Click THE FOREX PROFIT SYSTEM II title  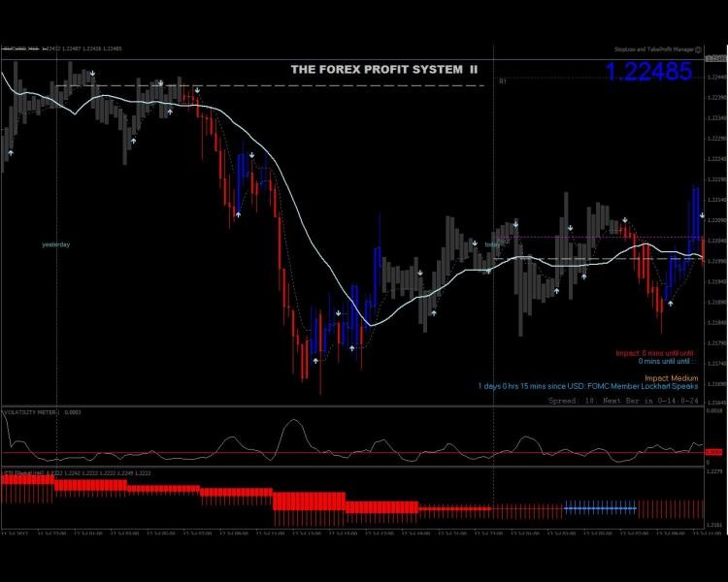pyautogui.click(x=384, y=70)
